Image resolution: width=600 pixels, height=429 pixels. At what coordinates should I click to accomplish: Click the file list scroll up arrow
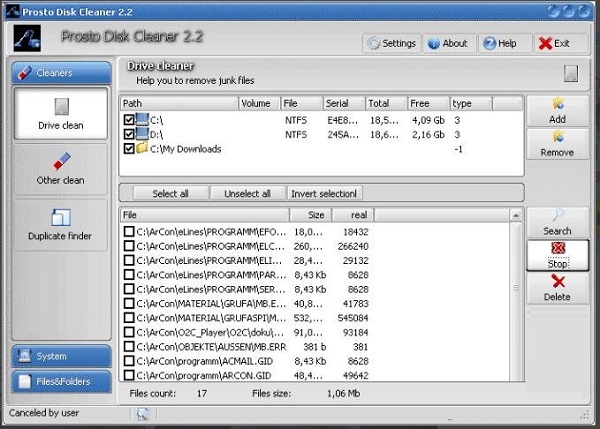(x=516, y=215)
